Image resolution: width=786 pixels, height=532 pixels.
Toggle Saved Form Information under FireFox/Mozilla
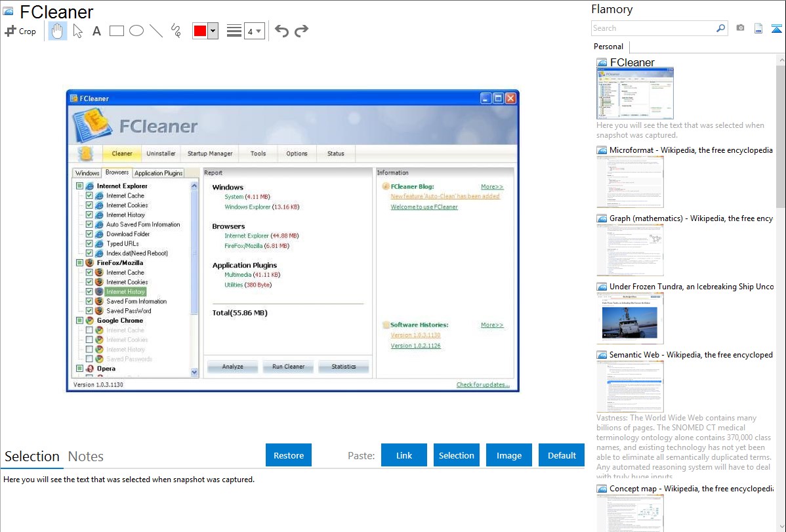click(89, 301)
